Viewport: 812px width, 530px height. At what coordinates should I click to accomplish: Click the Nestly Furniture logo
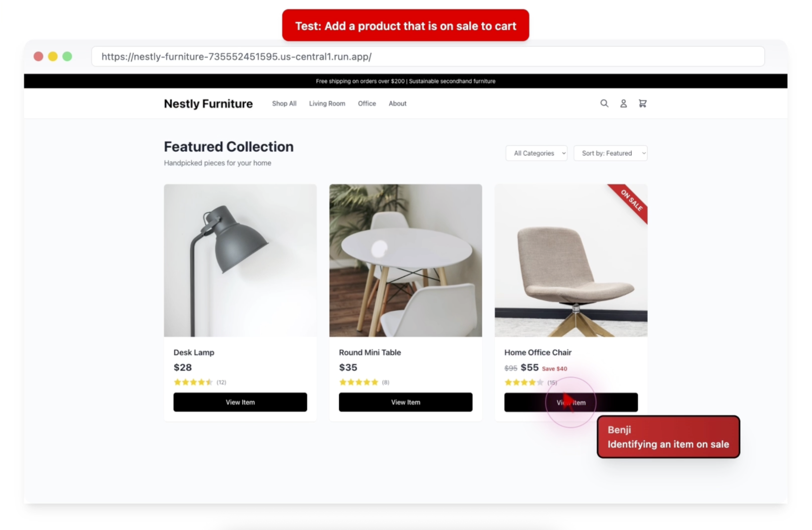[208, 103]
